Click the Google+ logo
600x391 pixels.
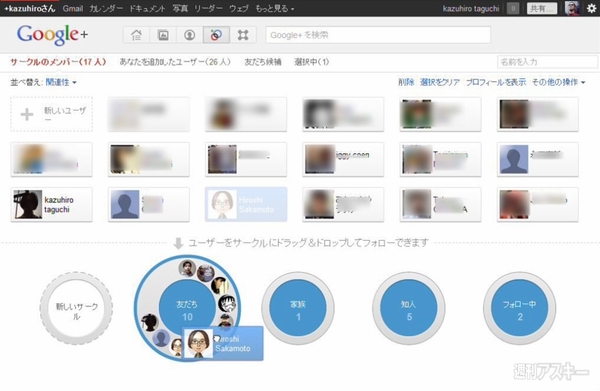tap(52, 35)
